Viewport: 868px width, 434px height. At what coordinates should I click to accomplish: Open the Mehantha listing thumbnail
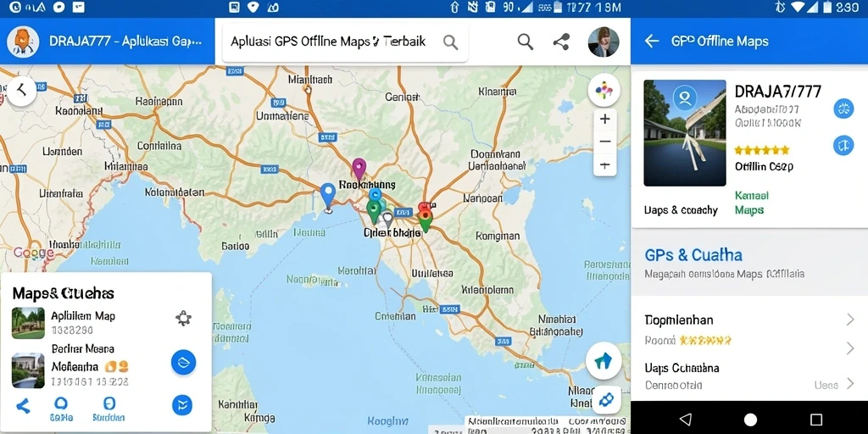pyautogui.click(x=28, y=370)
